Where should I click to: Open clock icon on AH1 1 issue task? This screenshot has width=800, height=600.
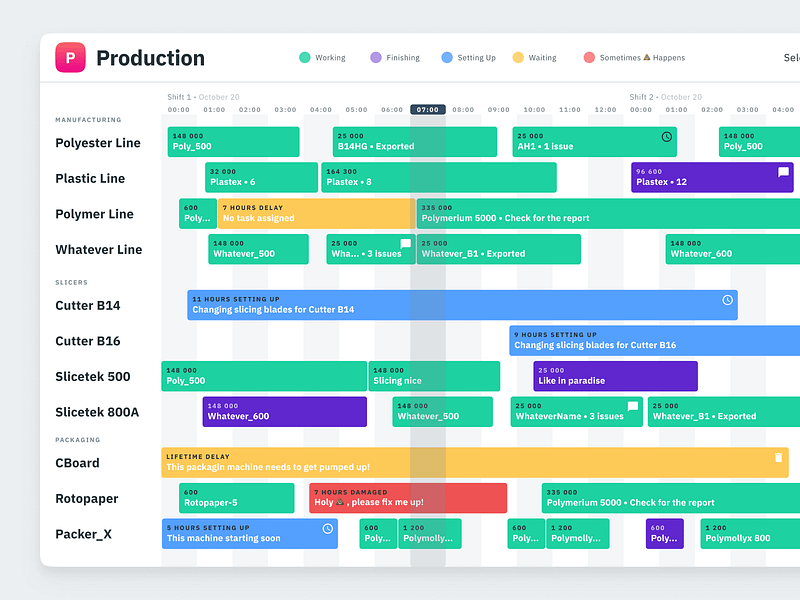(666, 137)
